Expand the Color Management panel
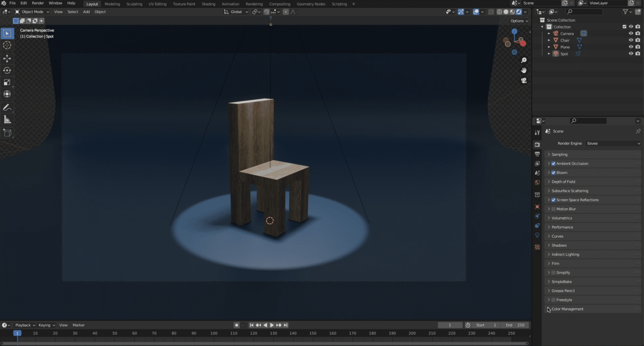The image size is (644, 346). coord(567,309)
